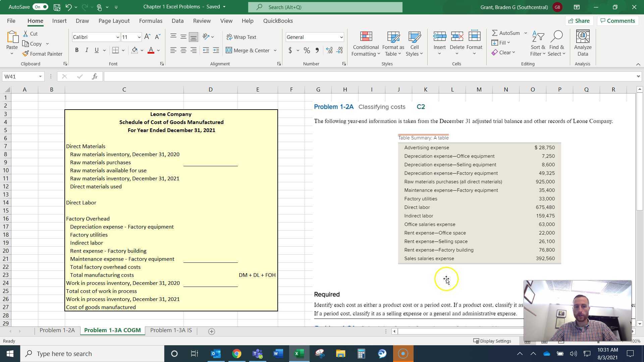Apply Accounting Number Format with dollar sign
The image size is (644, 362).
point(290,50)
